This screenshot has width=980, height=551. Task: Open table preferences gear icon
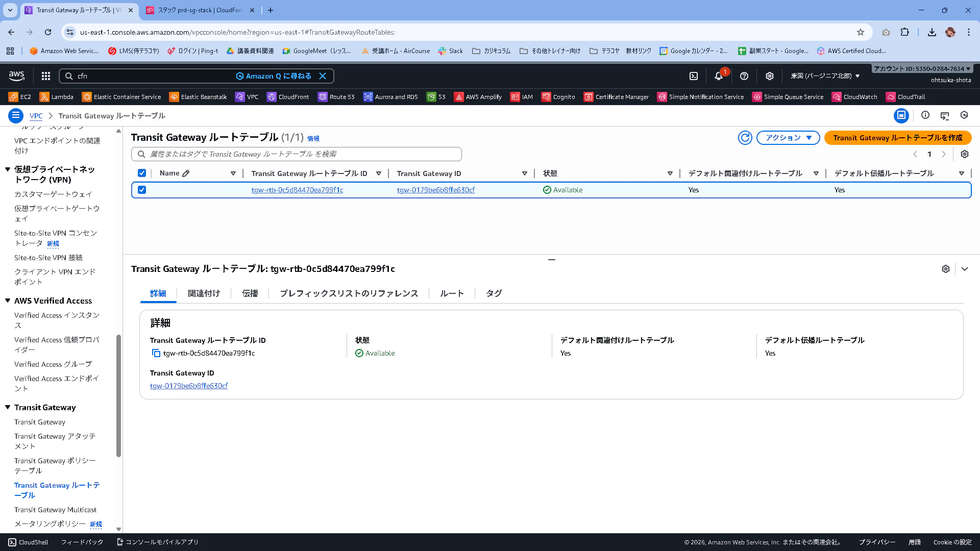965,154
